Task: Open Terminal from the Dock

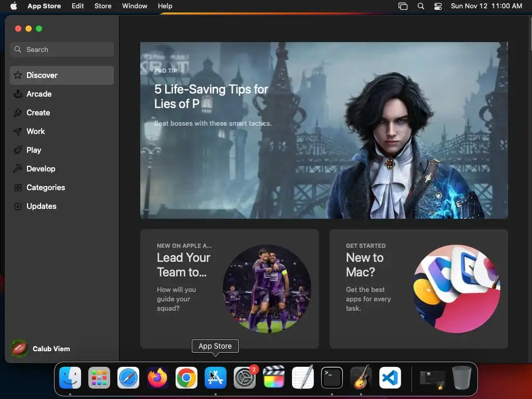Action: 332,378
